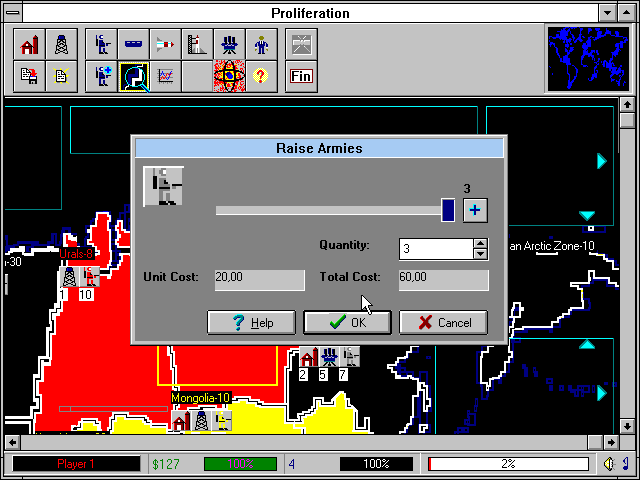Screen dimensions: 640x480
Task: Click the soldier map icon labeled 7
Action: pyautogui.click(x=349, y=356)
